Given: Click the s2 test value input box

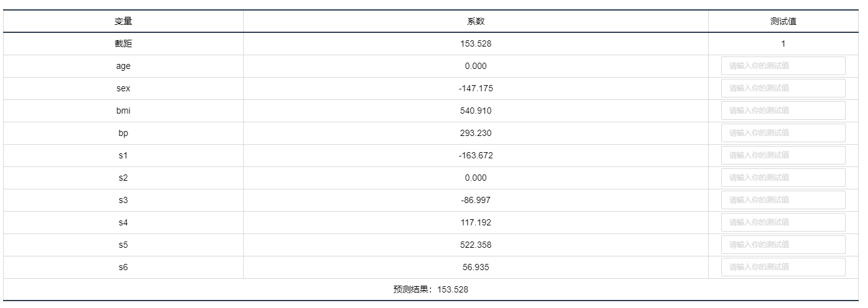Looking at the screenshot, I should coord(783,178).
